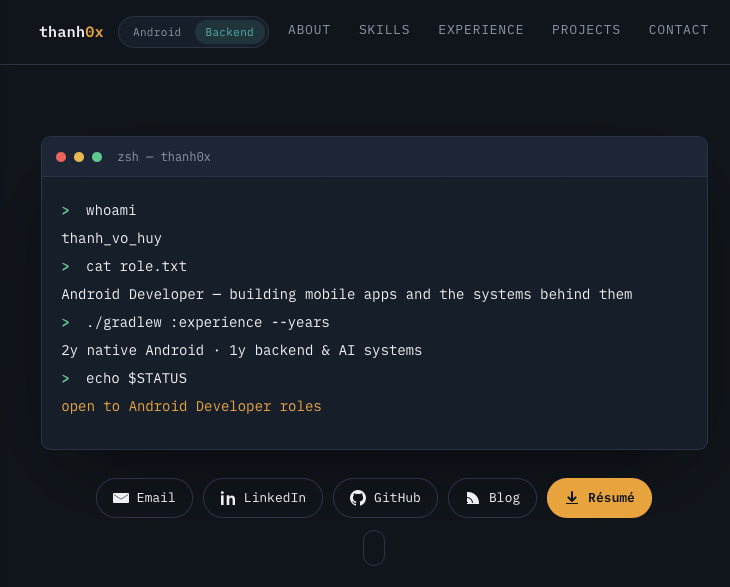The width and height of the screenshot is (730, 587).
Task: Switch profile toggle to Android
Action: pos(157,32)
